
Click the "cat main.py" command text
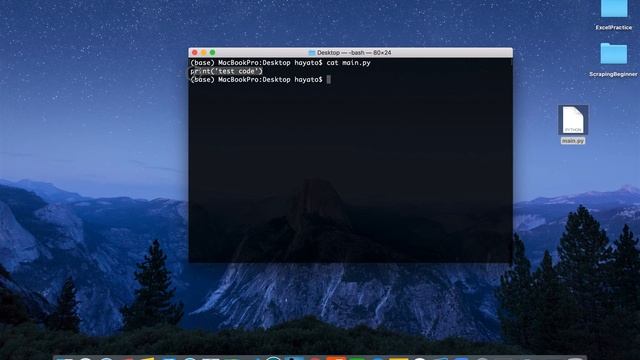point(349,63)
